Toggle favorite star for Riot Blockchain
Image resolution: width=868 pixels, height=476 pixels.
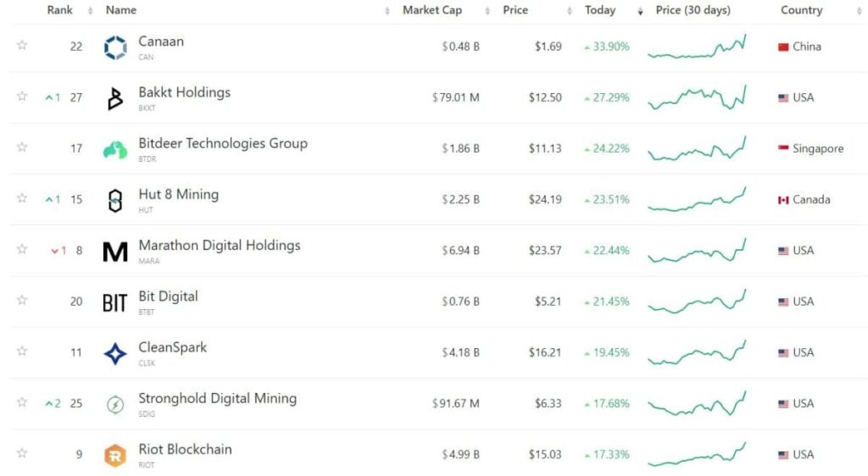pos(22,453)
